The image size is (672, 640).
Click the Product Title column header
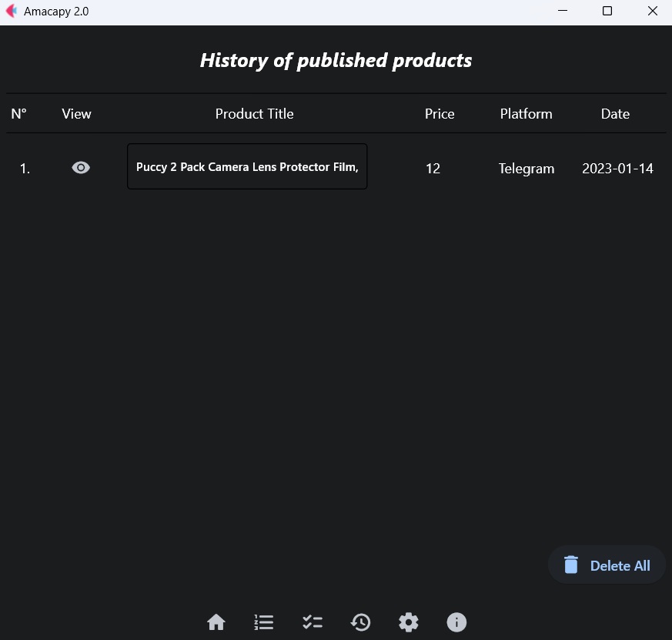click(254, 114)
